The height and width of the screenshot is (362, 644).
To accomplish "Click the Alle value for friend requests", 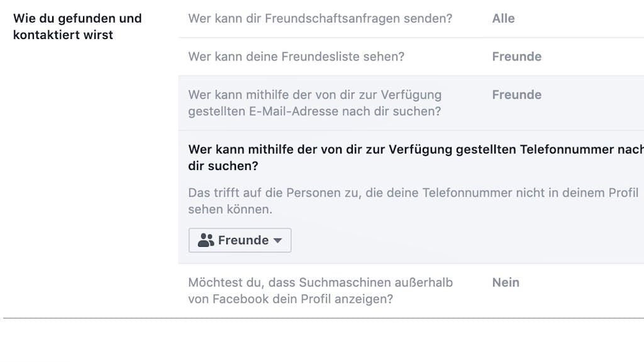I will coord(503,18).
